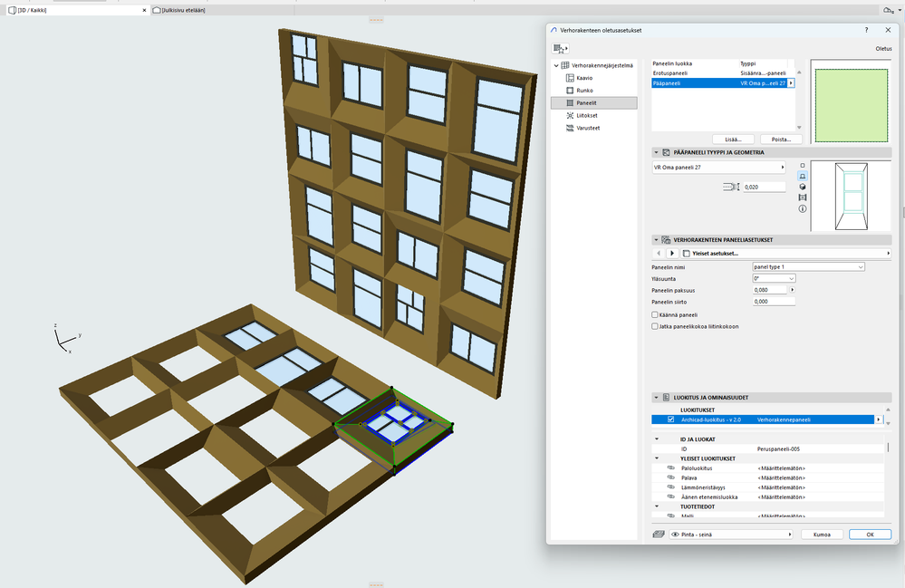
Task: Click the Kumoa button
Action: 822,535
